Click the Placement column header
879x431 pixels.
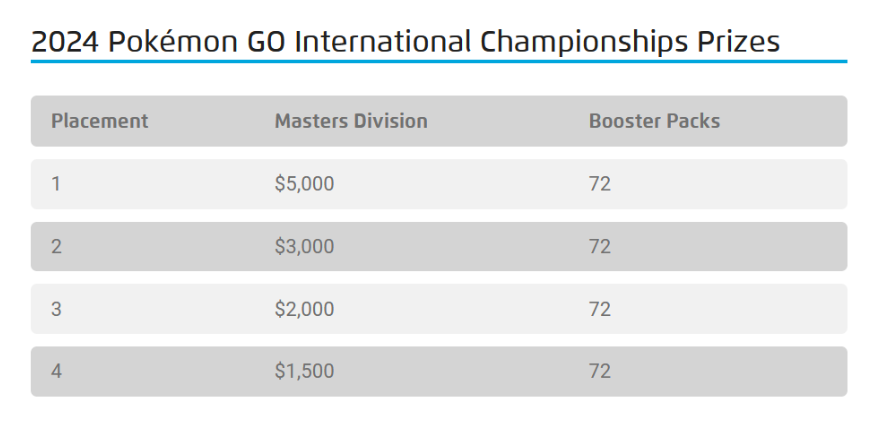[x=99, y=121]
